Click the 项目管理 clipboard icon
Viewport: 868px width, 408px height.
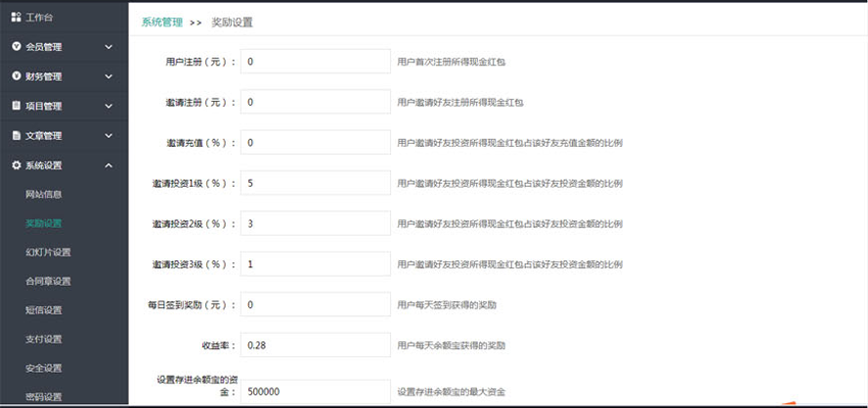[x=16, y=106]
